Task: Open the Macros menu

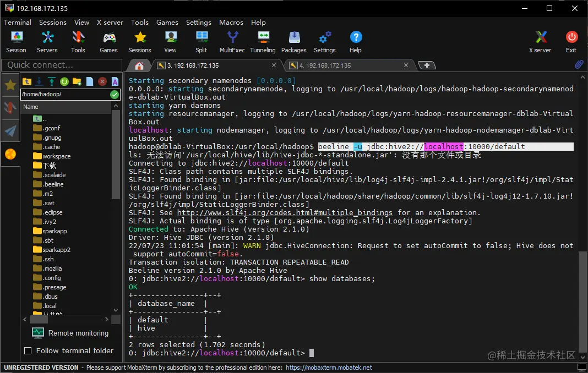Action: point(231,23)
